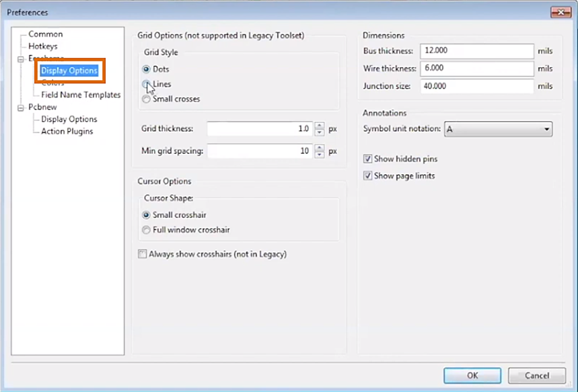This screenshot has height=392, width=578.
Task: Select Small crosshair cursor shape
Action: point(146,215)
